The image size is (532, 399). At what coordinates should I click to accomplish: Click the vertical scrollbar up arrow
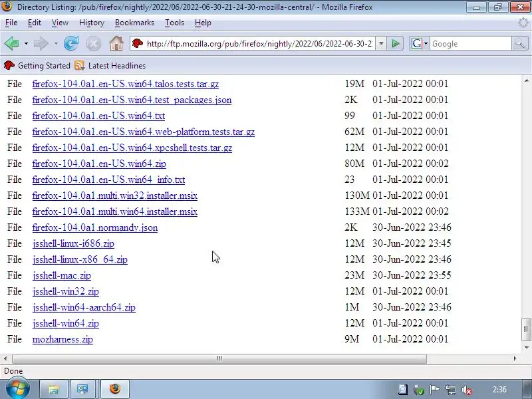point(526,80)
